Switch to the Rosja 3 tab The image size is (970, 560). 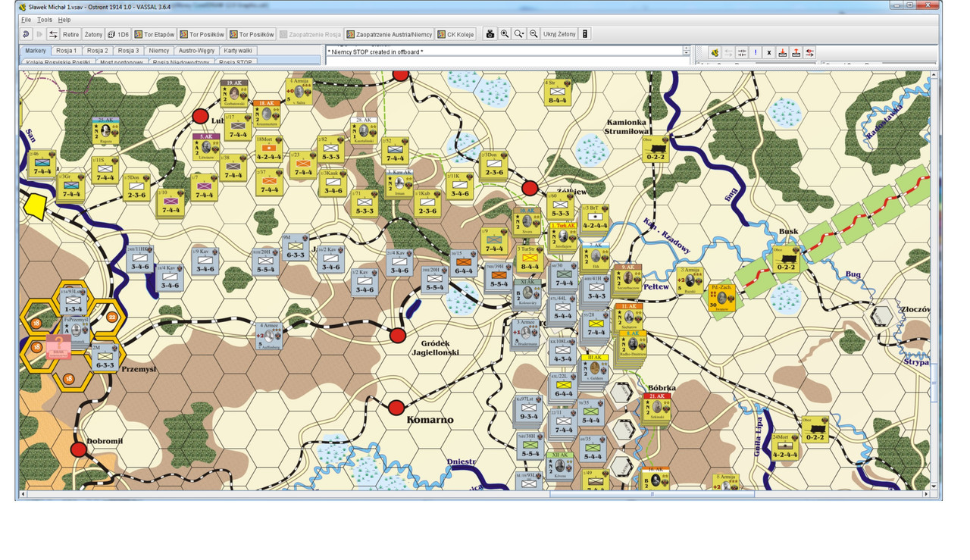pyautogui.click(x=128, y=50)
